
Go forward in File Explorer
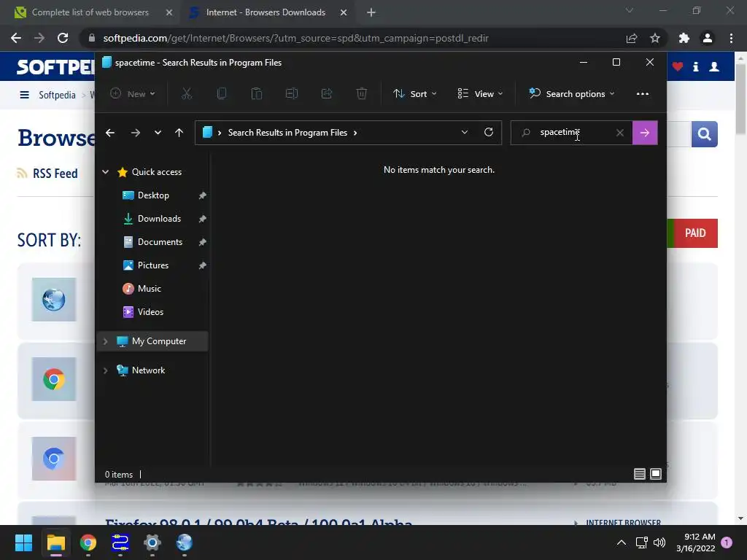coord(135,133)
